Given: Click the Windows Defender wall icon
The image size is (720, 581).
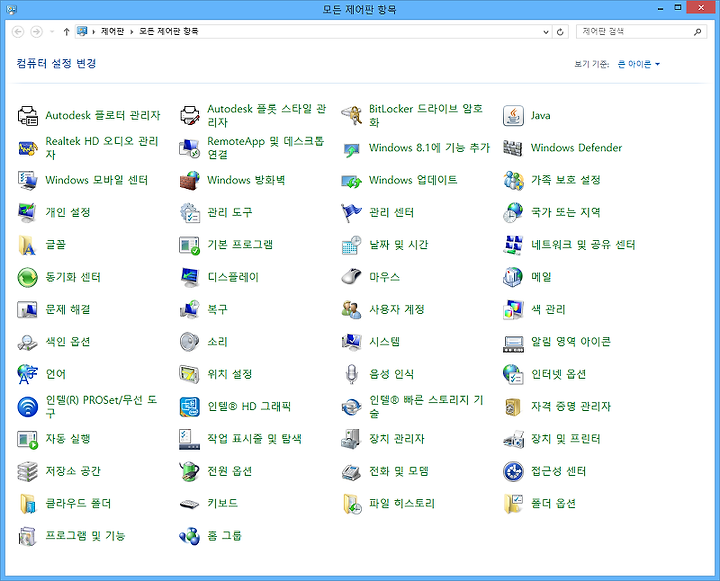Looking at the screenshot, I should click(513, 148).
